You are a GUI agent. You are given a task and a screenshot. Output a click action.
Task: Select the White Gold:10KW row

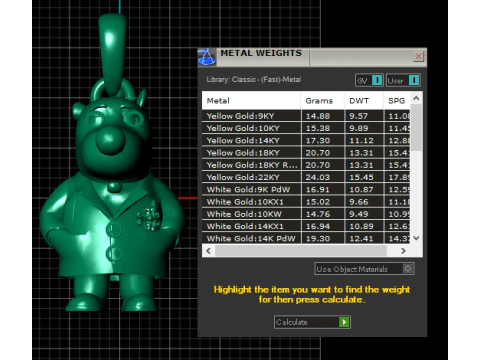coord(306,214)
